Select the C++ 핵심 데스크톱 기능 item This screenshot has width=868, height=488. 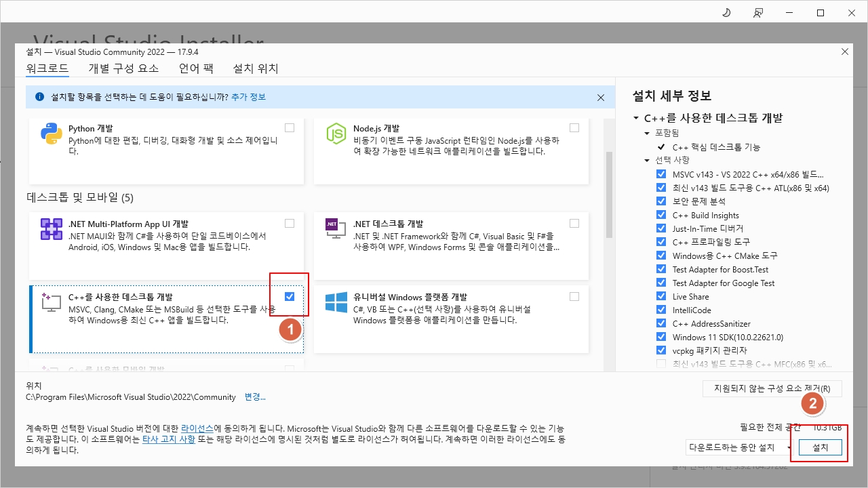716,147
